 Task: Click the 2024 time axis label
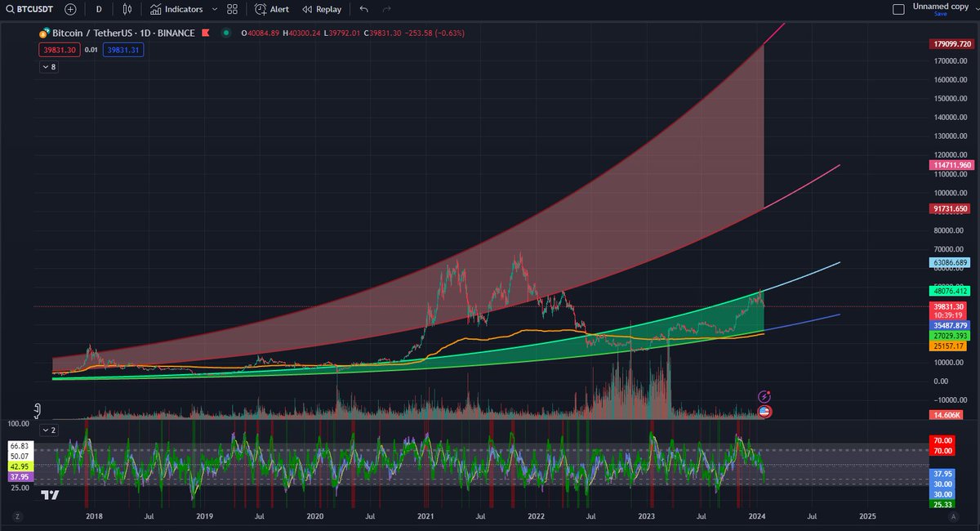[757, 516]
